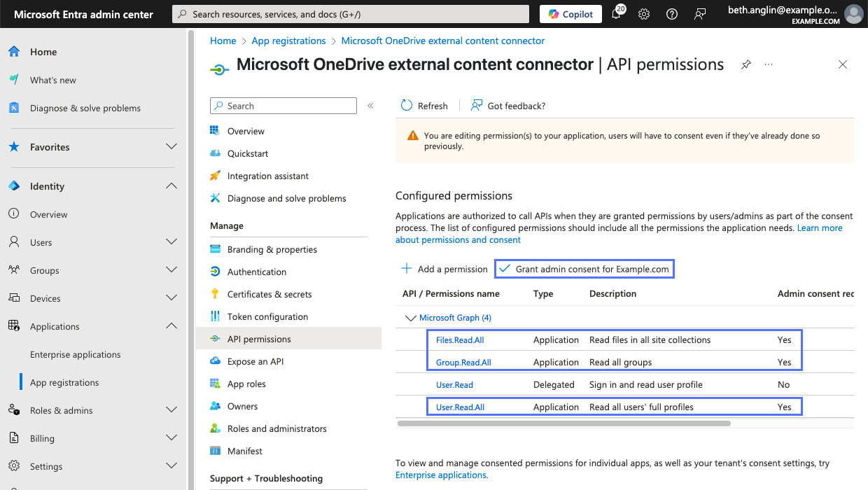Click Add a permission
The height and width of the screenshot is (490, 868).
click(x=444, y=269)
